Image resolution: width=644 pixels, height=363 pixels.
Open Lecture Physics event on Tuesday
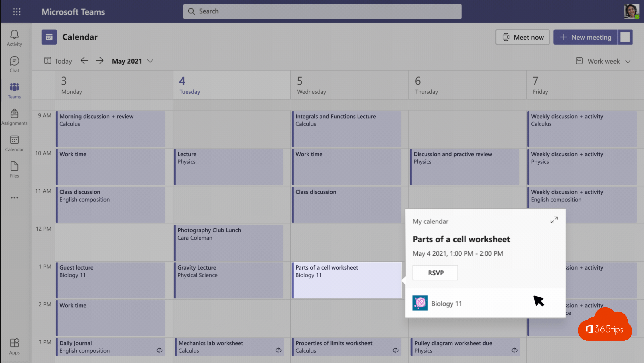tap(229, 167)
